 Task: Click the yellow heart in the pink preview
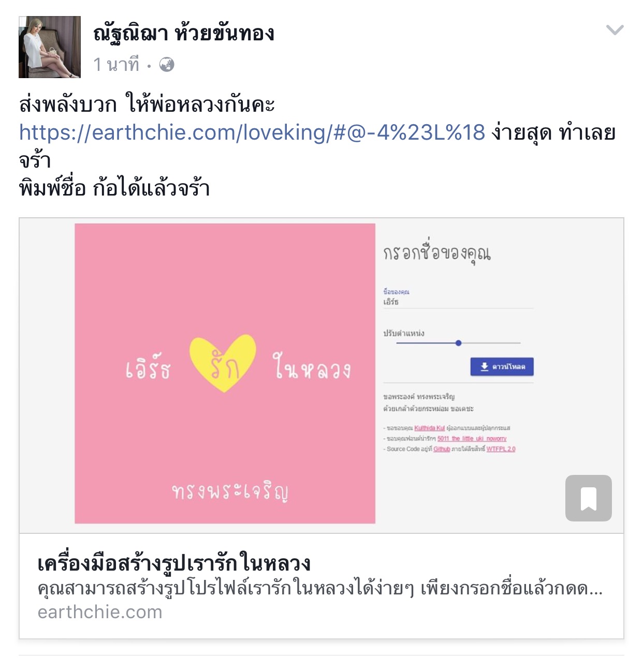pos(223,363)
